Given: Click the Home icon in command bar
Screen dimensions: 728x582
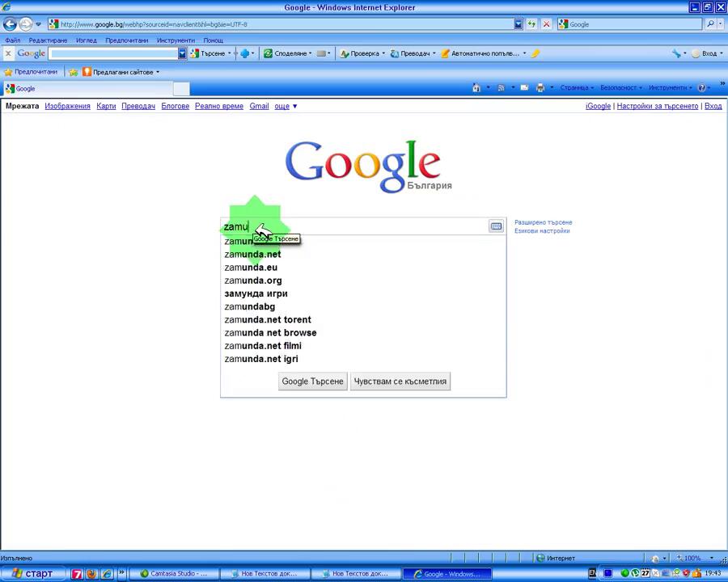Looking at the screenshot, I should pos(476,88).
